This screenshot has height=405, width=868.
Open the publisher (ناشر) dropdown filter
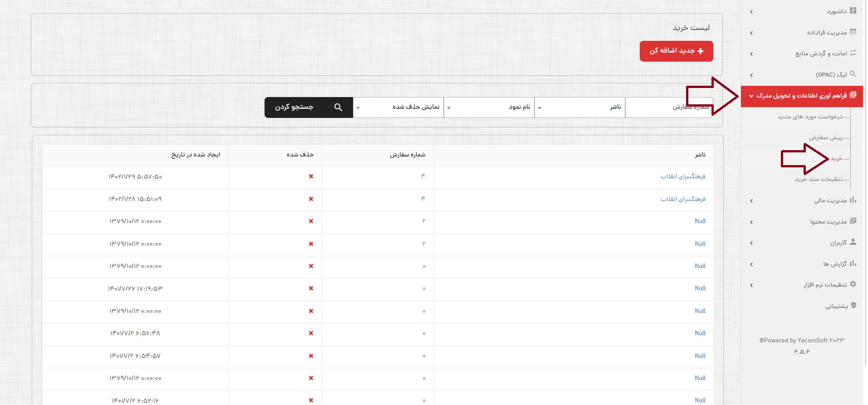pyautogui.click(x=579, y=107)
